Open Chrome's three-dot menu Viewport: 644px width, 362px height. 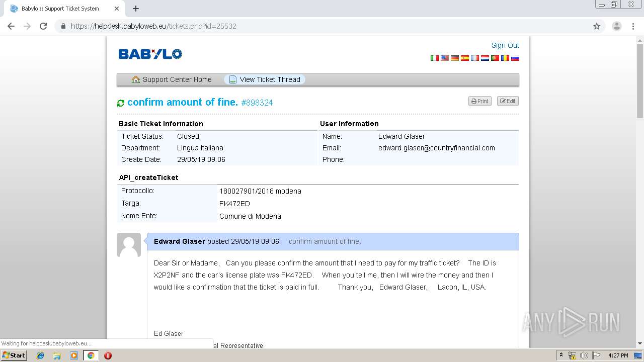[633, 26]
